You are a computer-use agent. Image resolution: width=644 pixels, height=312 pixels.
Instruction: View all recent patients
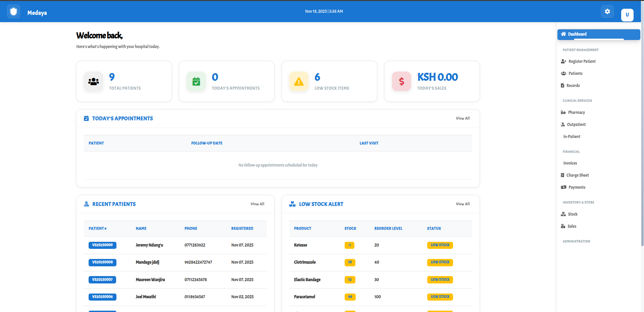point(257,204)
